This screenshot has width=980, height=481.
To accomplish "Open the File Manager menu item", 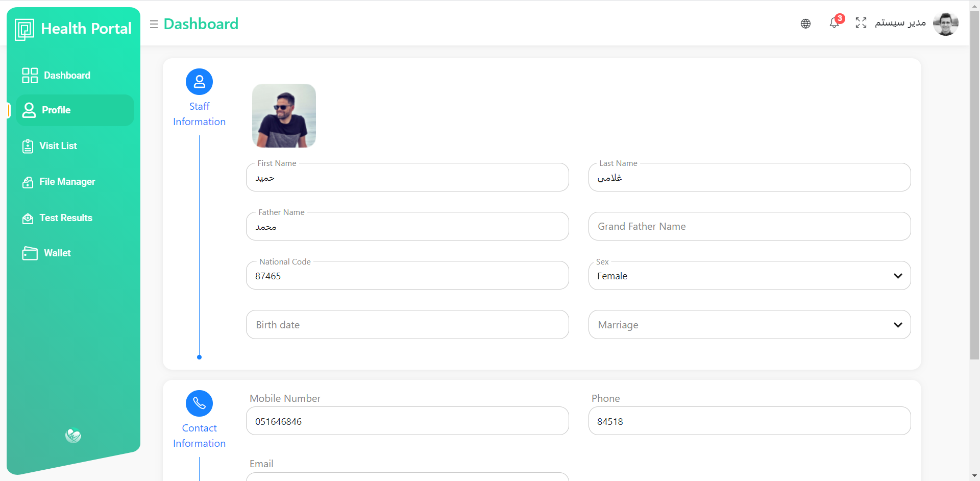I will (75, 182).
